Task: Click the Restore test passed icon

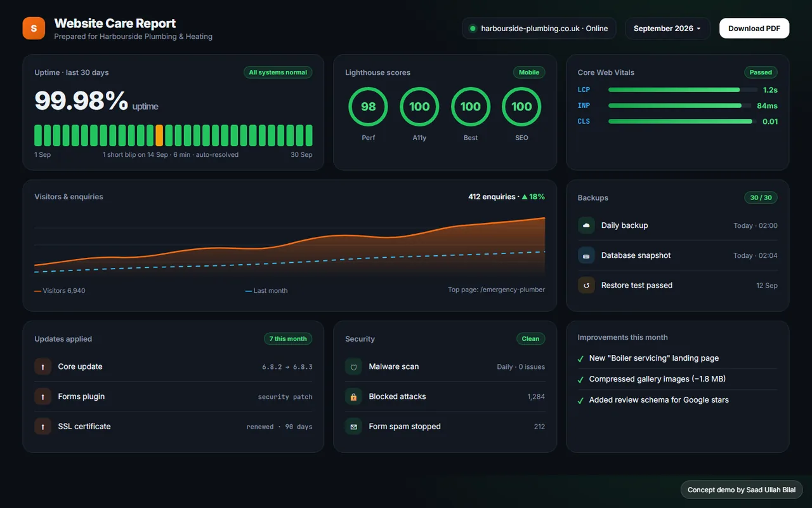Action: (x=586, y=285)
